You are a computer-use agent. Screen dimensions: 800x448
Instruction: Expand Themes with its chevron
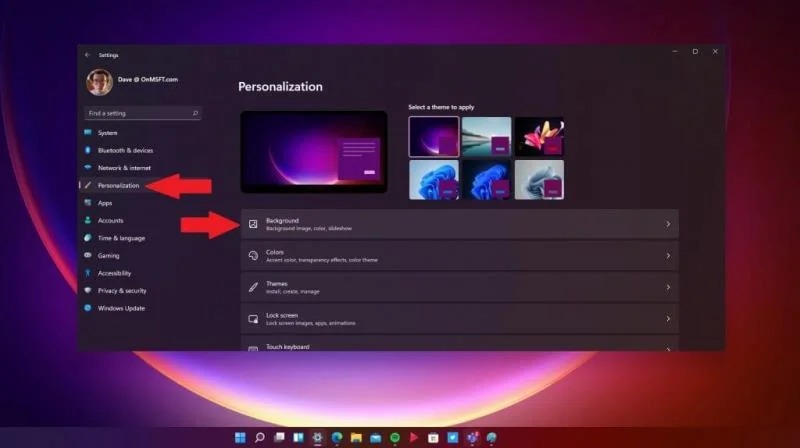coord(668,287)
